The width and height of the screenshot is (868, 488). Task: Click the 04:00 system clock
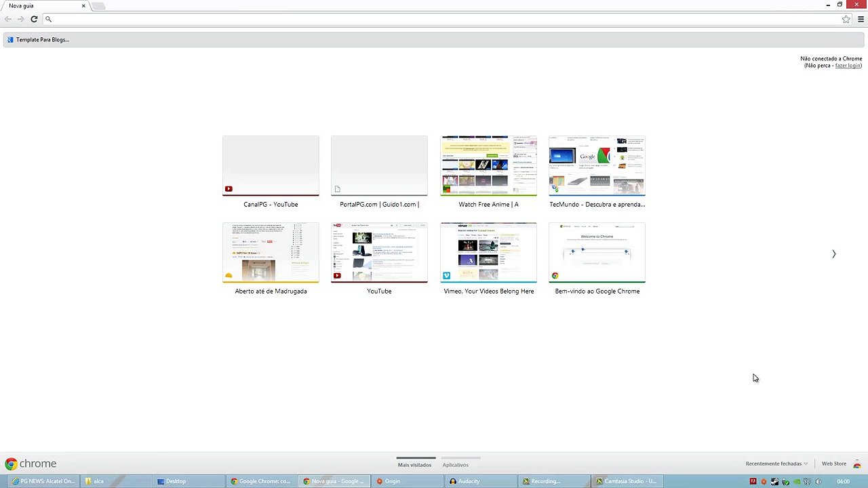click(844, 481)
